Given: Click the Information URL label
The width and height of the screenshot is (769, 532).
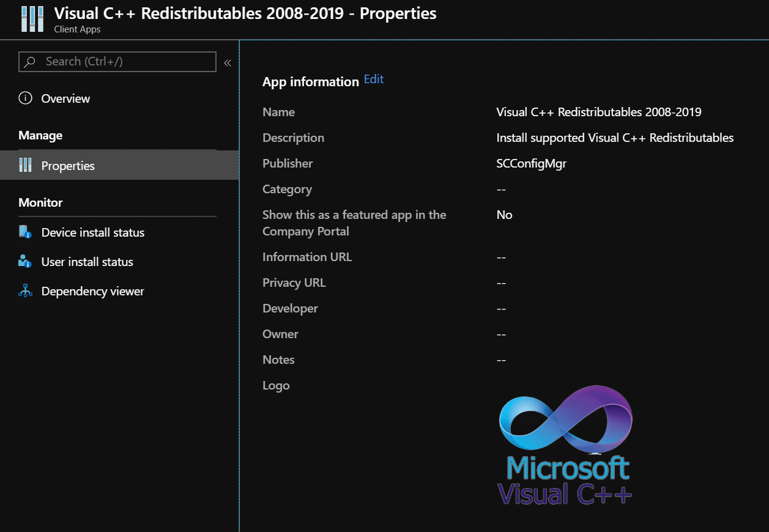Looking at the screenshot, I should tap(307, 257).
